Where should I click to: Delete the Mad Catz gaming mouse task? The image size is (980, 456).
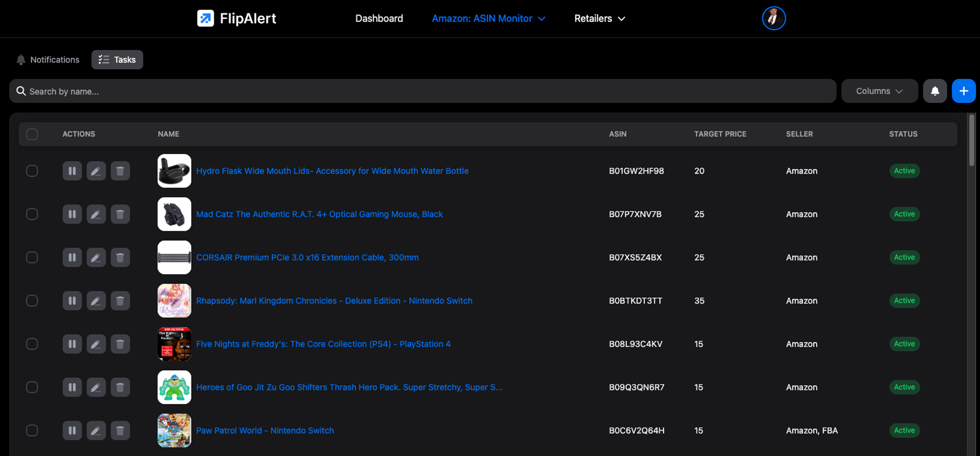(120, 214)
